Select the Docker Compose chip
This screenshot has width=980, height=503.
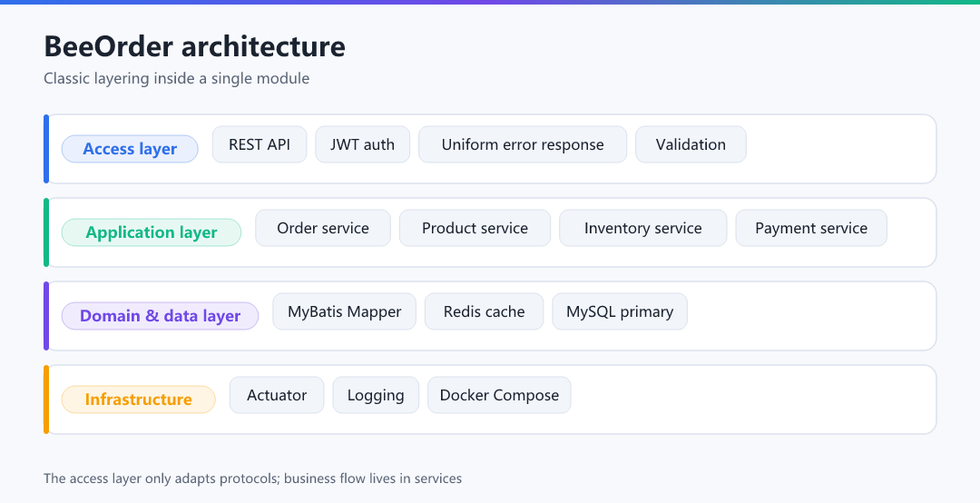tap(499, 395)
